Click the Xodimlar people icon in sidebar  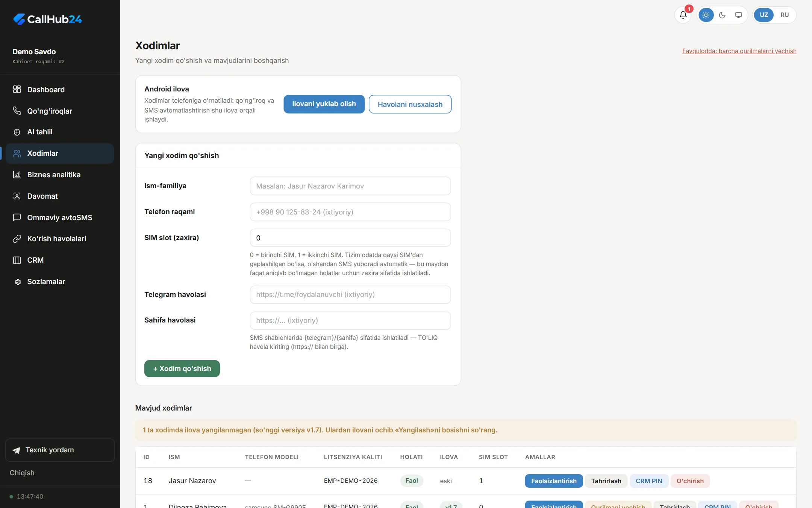click(x=17, y=154)
